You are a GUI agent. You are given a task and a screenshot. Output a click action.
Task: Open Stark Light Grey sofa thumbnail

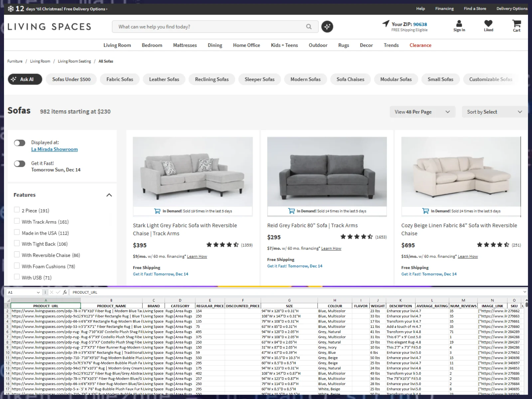193,172
